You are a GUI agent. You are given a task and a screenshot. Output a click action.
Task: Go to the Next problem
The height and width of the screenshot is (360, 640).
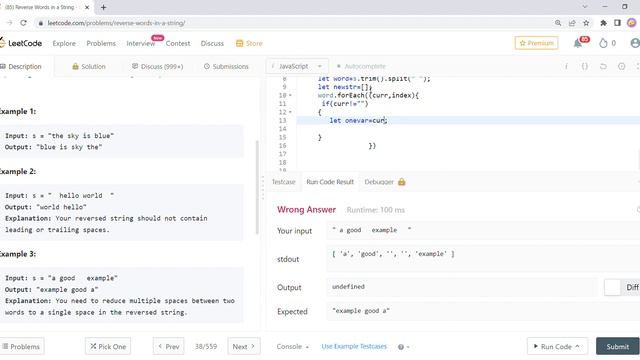244,347
